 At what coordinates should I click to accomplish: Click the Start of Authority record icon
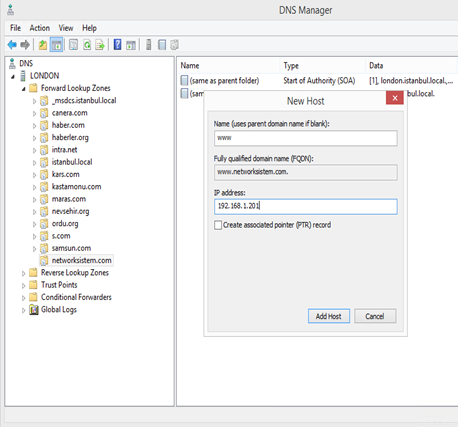[x=184, y=80]
